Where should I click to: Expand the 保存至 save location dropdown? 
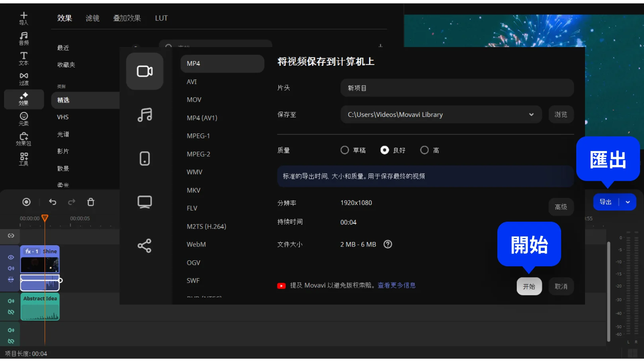tap(531, 115)
